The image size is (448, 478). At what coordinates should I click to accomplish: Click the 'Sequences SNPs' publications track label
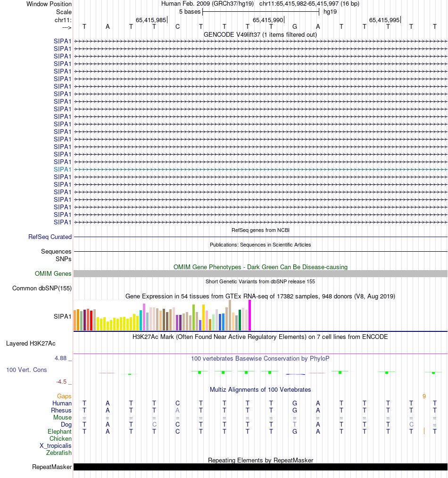56,255
